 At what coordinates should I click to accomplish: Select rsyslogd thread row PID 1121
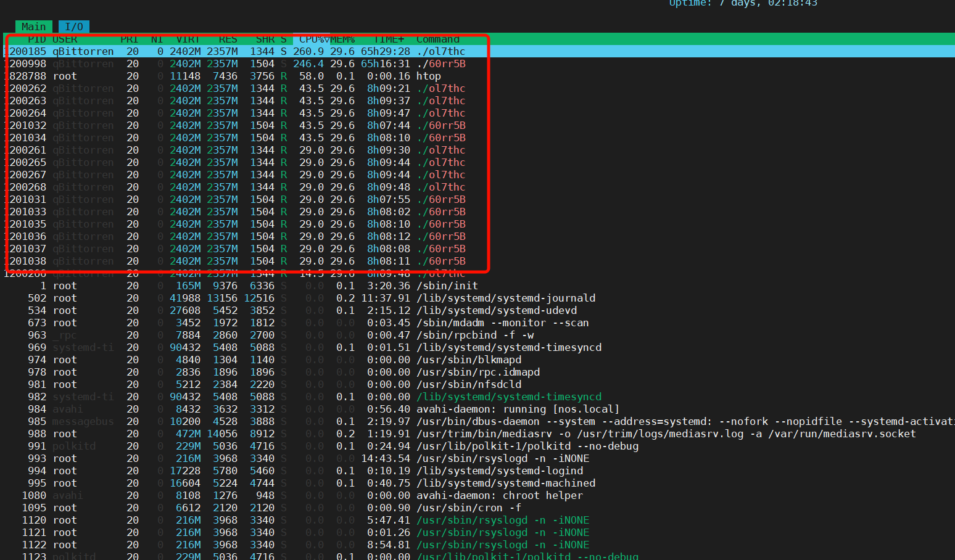pos(479,532)
